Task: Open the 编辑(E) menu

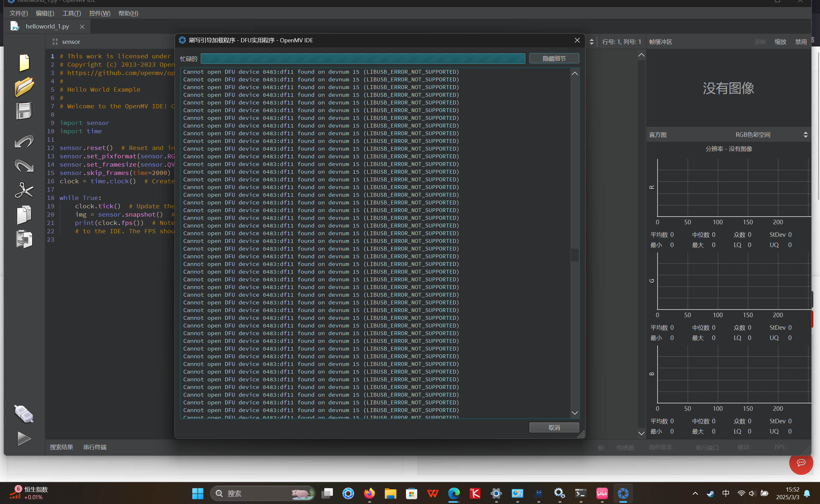Action: tap(45, 13)
